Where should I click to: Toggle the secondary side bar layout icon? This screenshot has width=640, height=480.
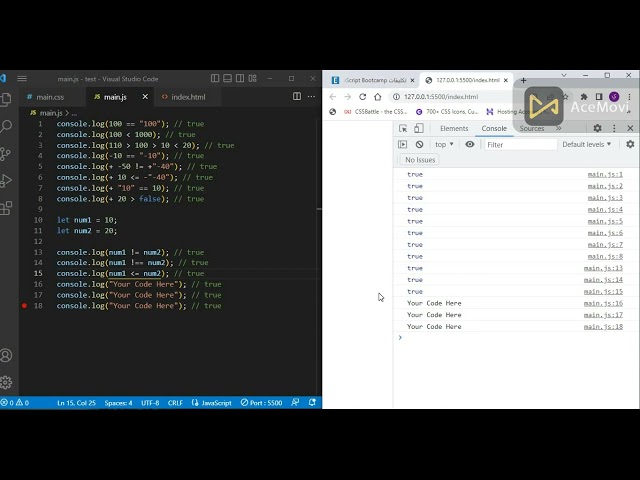pos(240,78)
